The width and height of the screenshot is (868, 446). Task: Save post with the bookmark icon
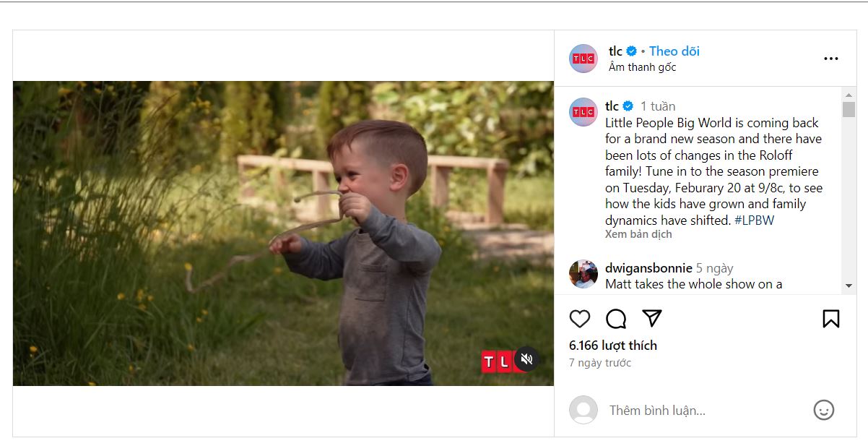[x=831, y=319]
